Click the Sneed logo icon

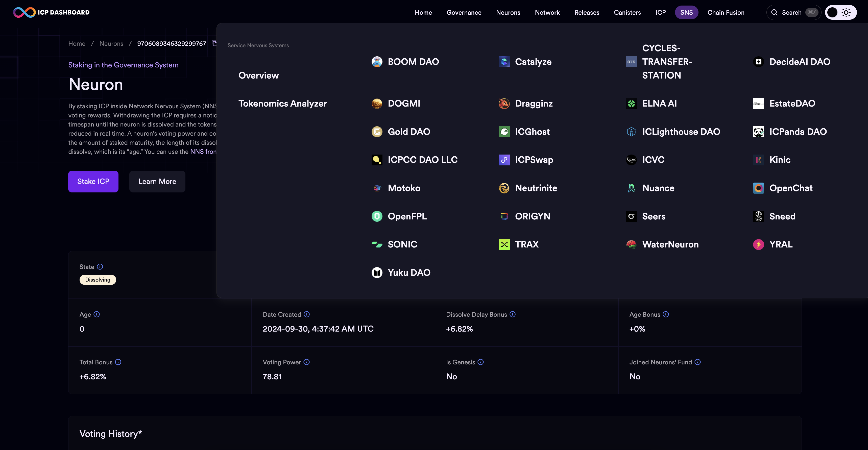coord(758,216)
